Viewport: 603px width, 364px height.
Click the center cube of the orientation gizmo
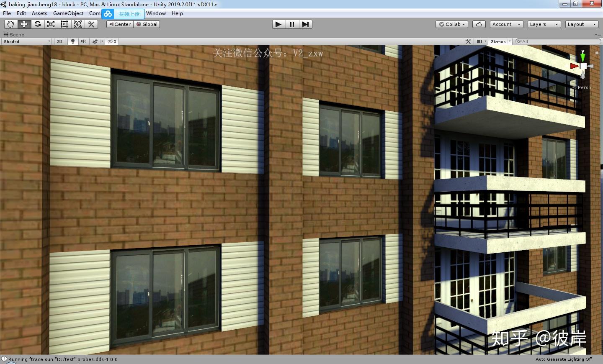(583, 66)
